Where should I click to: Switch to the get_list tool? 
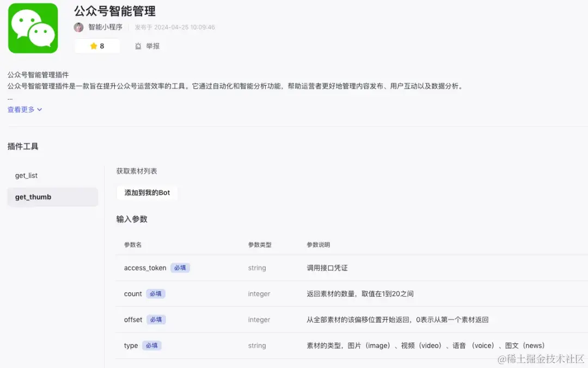coord(27,175)
